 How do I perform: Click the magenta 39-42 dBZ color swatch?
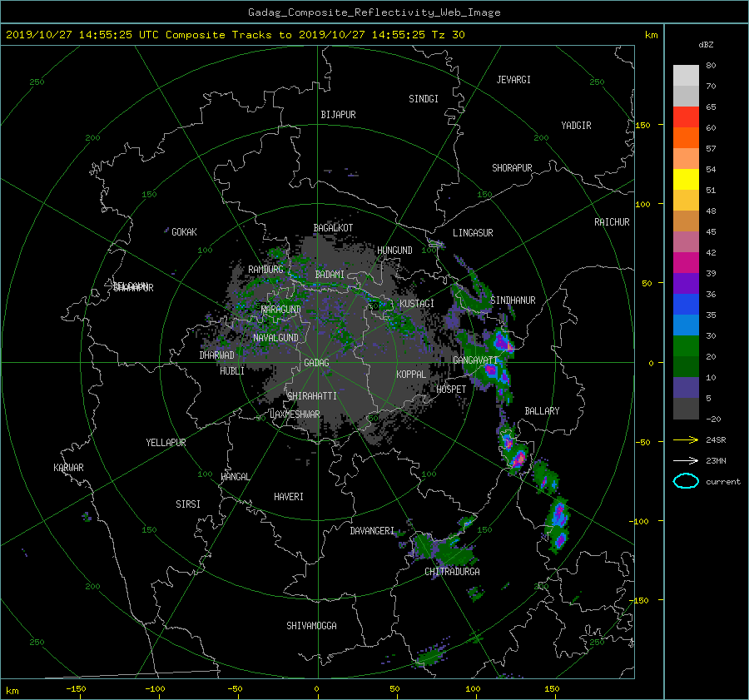pyautogui.click(x=686, y=263)
